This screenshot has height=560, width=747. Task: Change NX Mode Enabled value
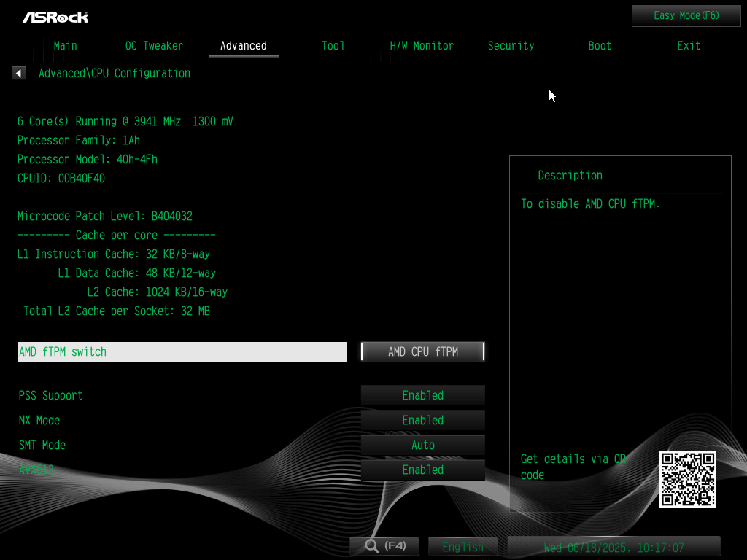(x=423, y=421)
